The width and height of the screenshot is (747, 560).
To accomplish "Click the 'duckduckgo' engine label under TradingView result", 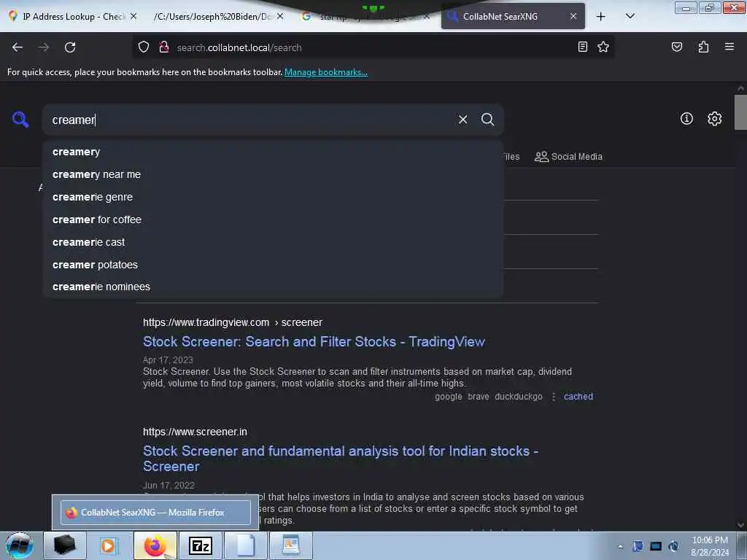I will [x=519, y=396].
